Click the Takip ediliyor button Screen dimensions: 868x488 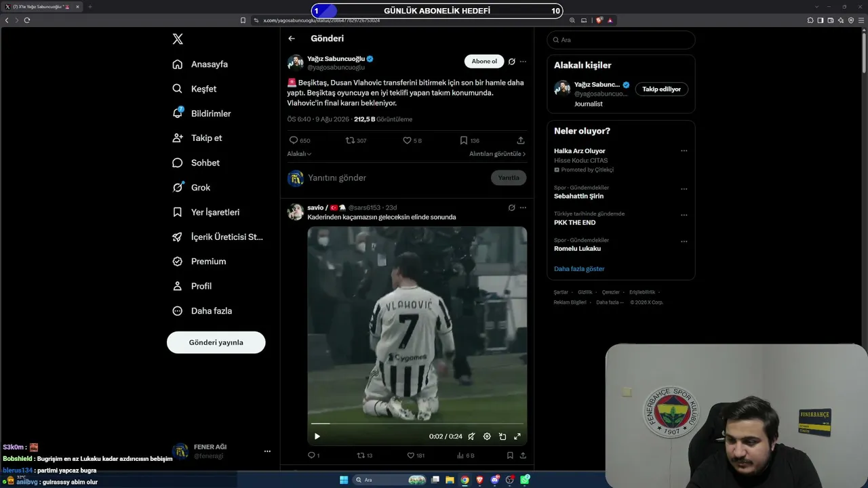pyautogui.click(x=661, y=89)
